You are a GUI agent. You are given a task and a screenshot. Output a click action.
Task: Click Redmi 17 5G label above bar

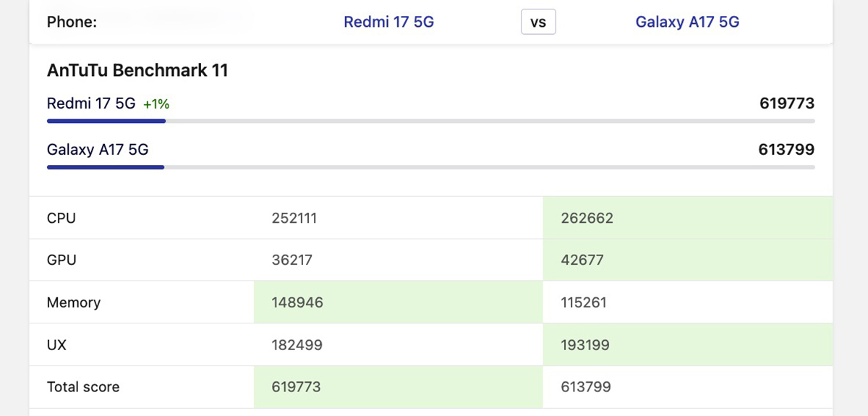click(91, 103)
